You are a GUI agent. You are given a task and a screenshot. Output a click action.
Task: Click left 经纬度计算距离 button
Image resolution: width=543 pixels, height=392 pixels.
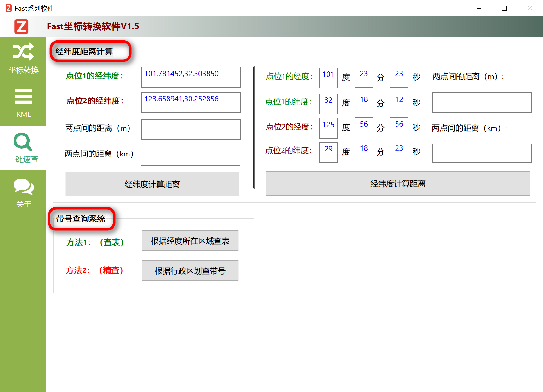coord(152,184)
